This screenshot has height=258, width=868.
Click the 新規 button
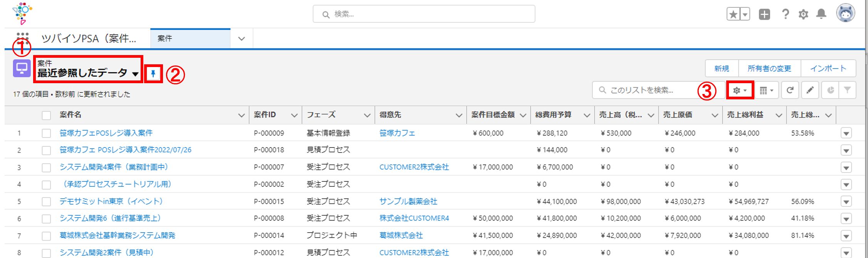click(x=722, y=69)
